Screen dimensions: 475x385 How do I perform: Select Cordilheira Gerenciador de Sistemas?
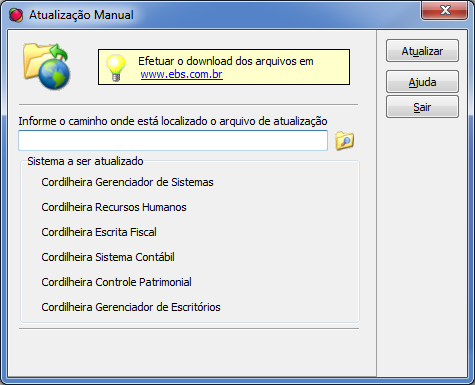pyautogui.click(x=127, y=182)
